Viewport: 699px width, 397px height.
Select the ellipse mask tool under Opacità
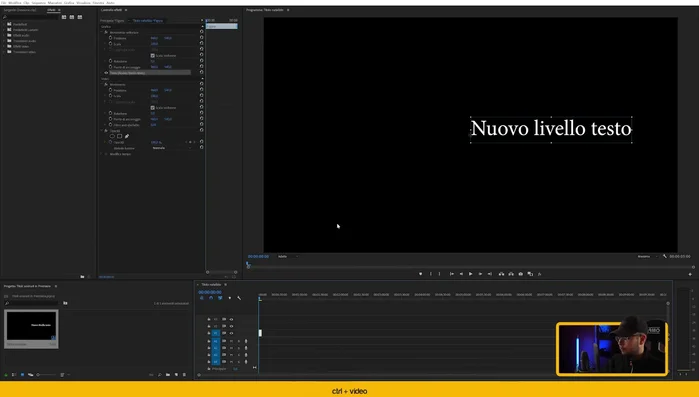coord(112,136)
